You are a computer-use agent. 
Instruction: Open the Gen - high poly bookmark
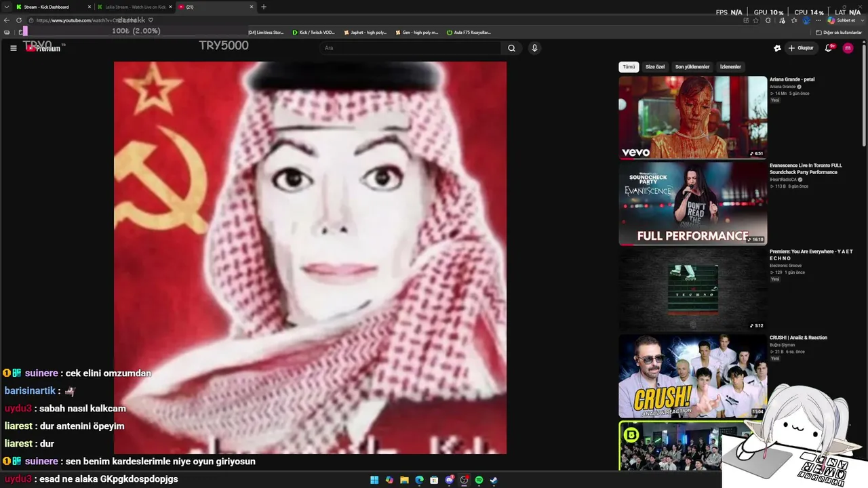point(416,33)
